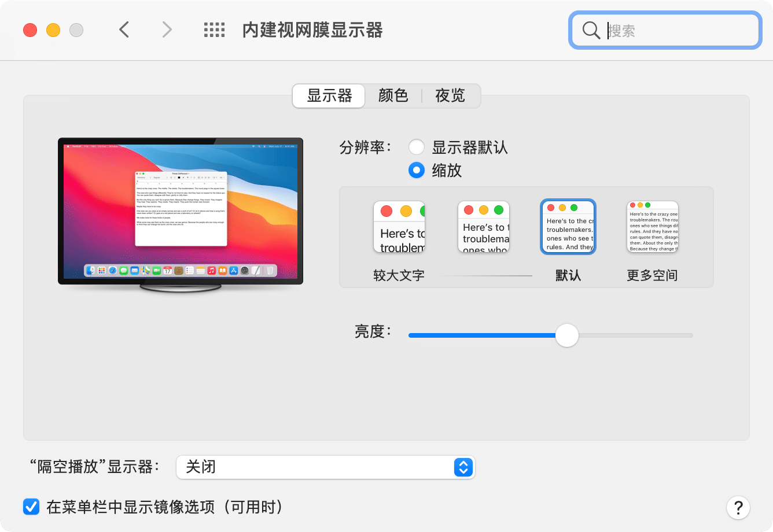Switch to the 夜览 tab
Screen dimensions: 773x532
point(450,95)
